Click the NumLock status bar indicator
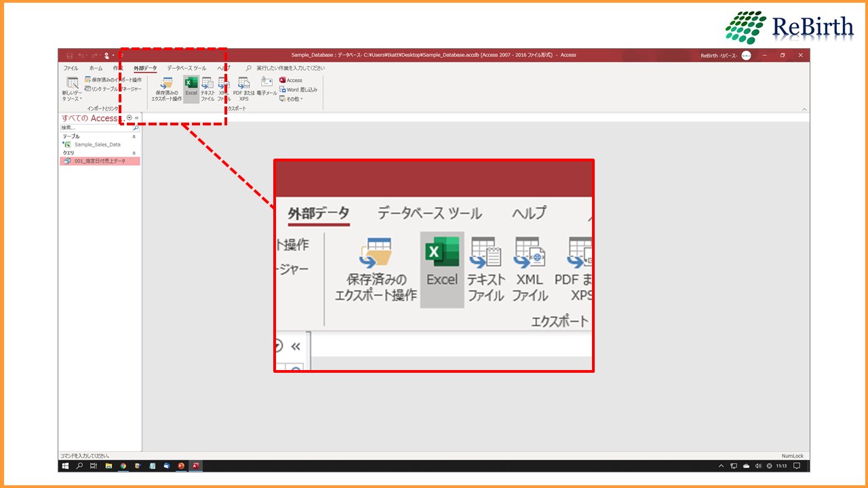Image resolution: width=868 pixels, height=488 pixels. [x=792, y=456]
